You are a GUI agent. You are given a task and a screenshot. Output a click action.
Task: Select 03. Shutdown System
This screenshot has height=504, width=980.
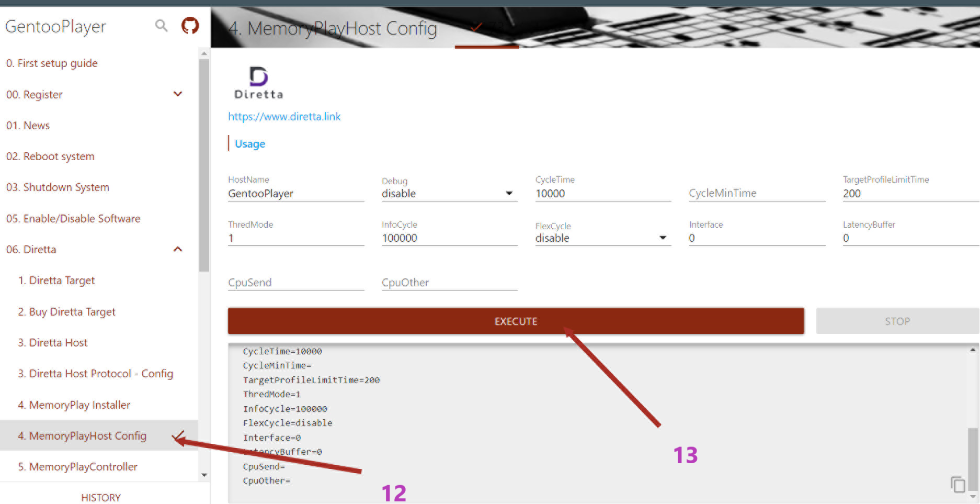(x=58, y=187)
